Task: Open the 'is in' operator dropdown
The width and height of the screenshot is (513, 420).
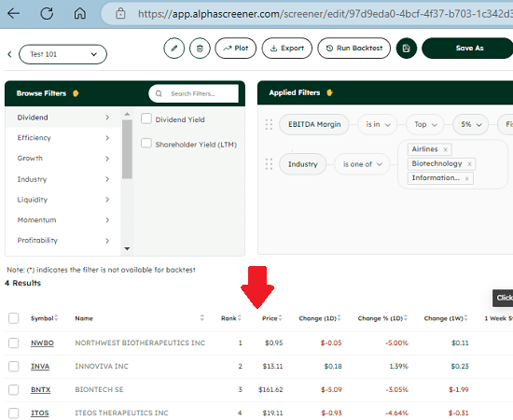Action: [x=378, y=124]
